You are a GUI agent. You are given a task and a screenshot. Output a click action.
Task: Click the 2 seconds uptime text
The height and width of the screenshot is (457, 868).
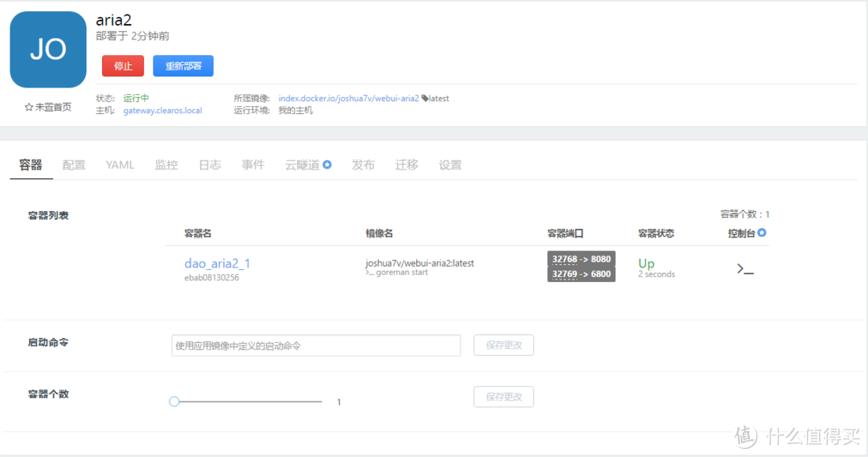pyautogui.click(x=657, y=275)
